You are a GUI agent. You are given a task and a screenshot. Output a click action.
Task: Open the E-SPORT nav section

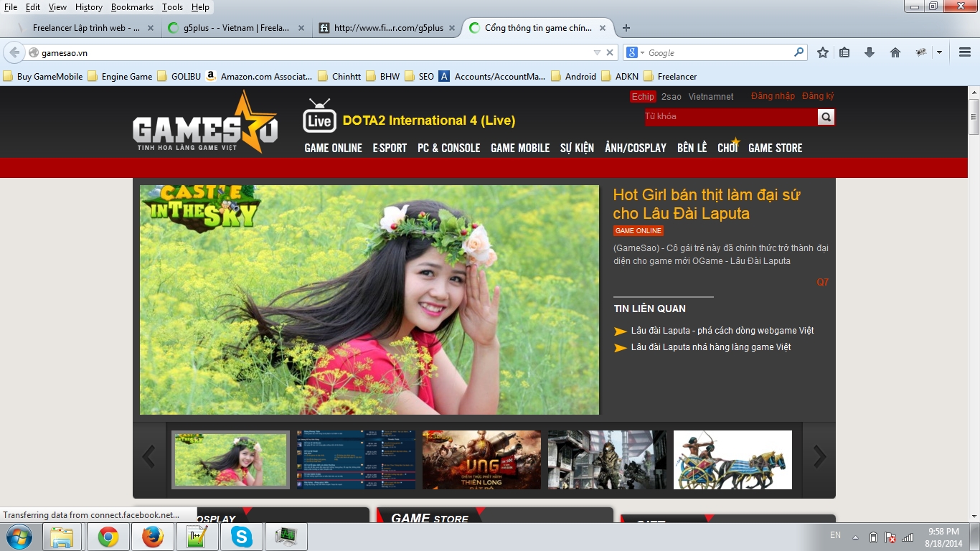click(390, 148)
